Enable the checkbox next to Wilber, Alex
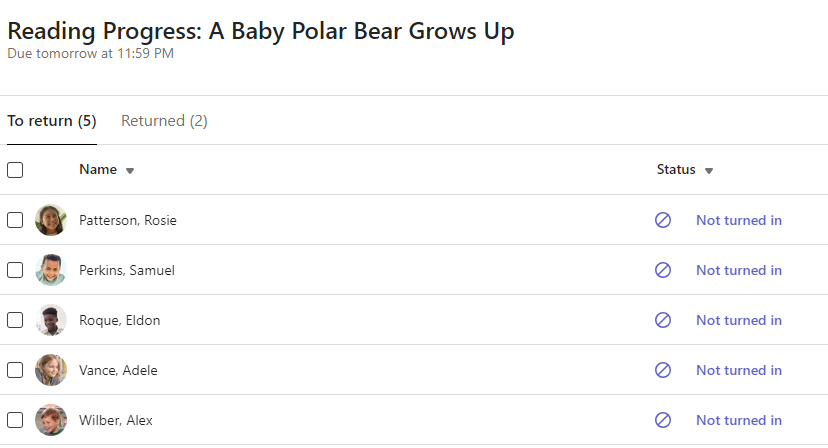The height and width of the screenshot is (448, 828). 15,420
